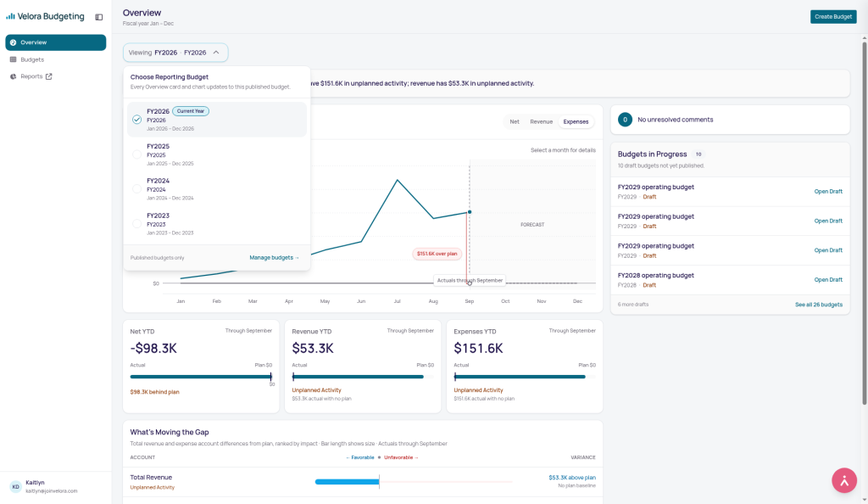
Task: Click the $53.3K Revenue YTD value
Action: click(313, 349)
